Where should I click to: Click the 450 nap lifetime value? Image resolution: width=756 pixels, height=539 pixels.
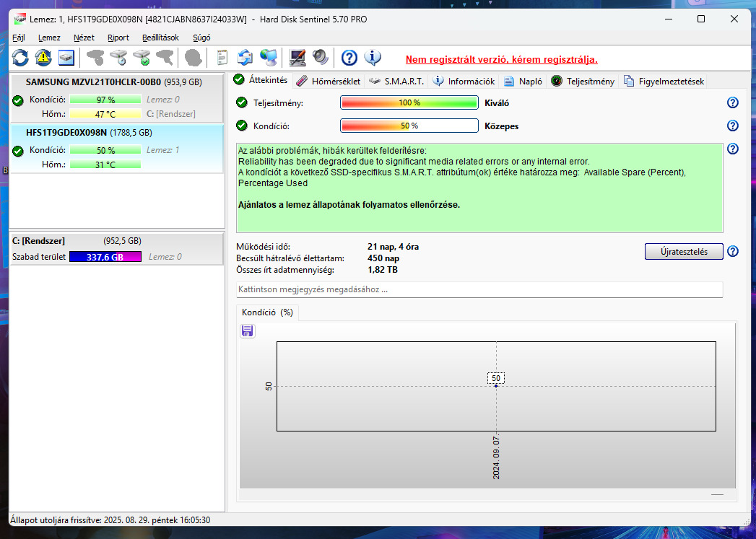coord(383,258)
